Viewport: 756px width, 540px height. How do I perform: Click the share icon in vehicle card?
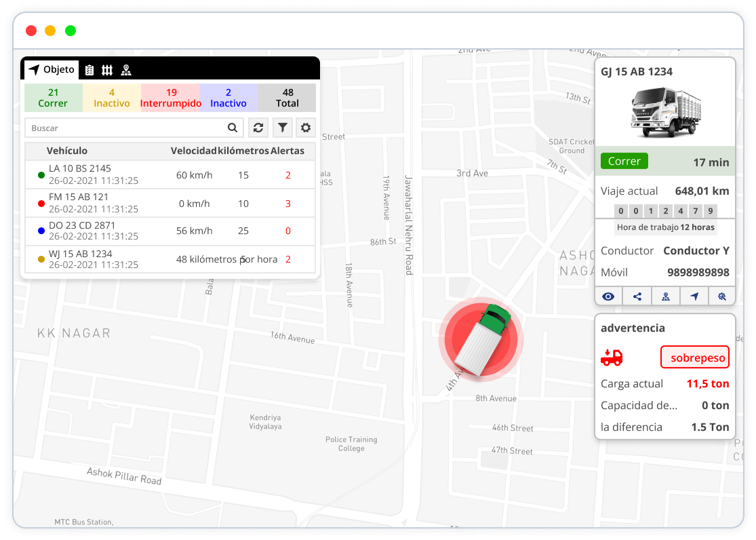tap(637, 296)
